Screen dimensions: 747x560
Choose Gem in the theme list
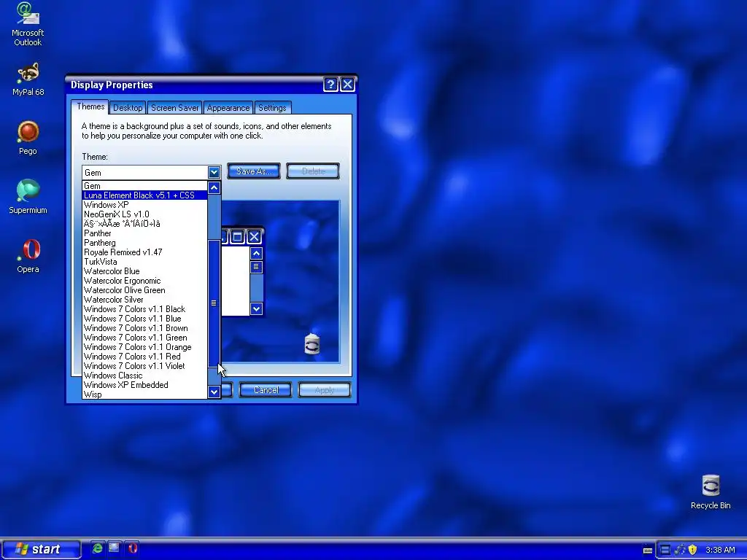coord(145,186)
